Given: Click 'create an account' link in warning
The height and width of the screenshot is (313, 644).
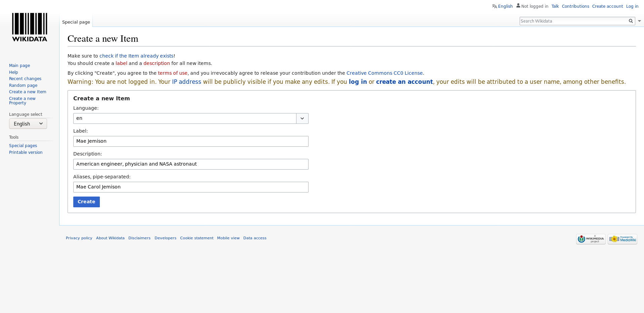Looking at the screenshot, I should pyautogui.click(x=404, y=82).
